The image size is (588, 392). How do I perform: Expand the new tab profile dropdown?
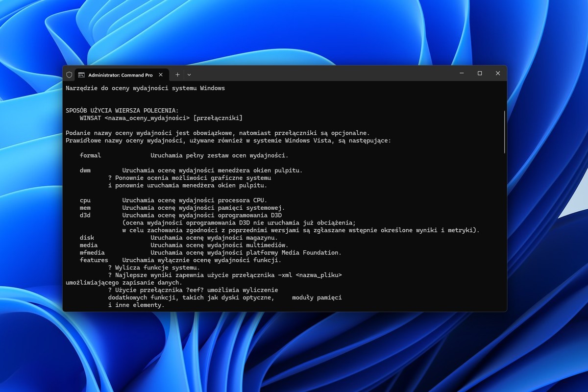[189, 75]
